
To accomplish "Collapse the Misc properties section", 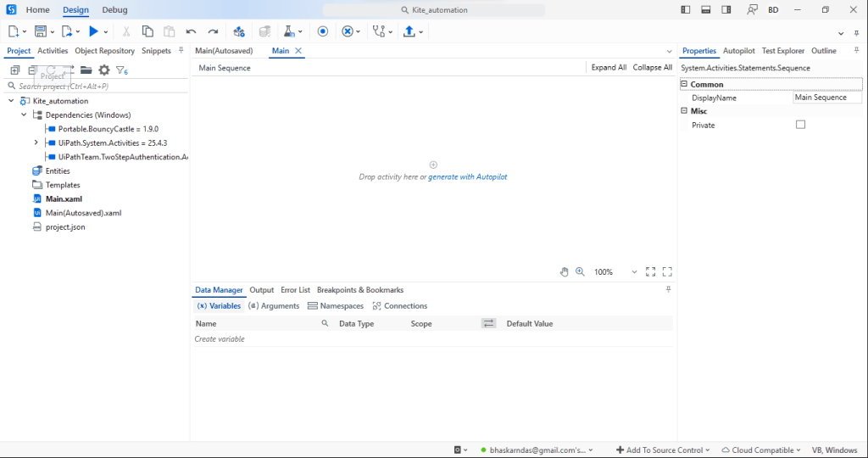I will (x=685, y=111).
